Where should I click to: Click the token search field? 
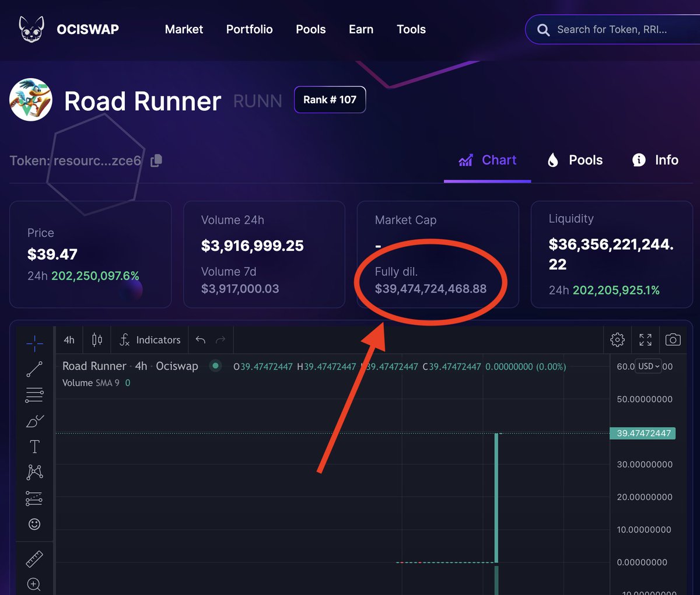(618, 29)
